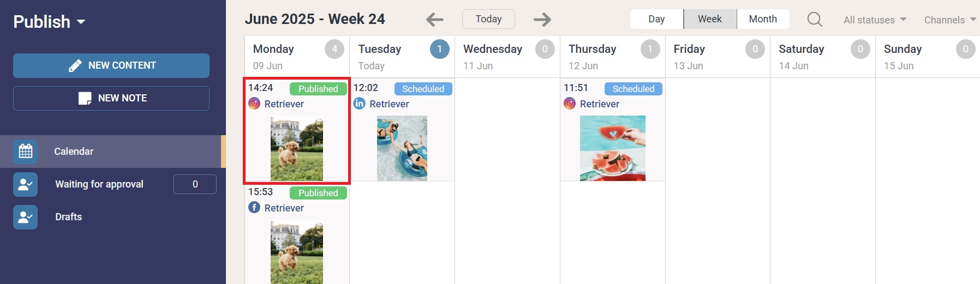Click the Drafts sidebar icon
The height and width of the screenshot is (284, 980).
(x=26, y=217)
